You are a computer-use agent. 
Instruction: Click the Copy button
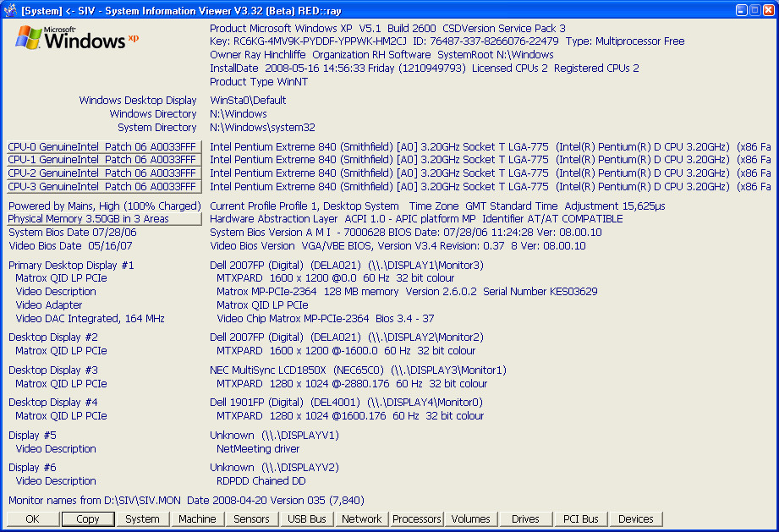(88, 518)
